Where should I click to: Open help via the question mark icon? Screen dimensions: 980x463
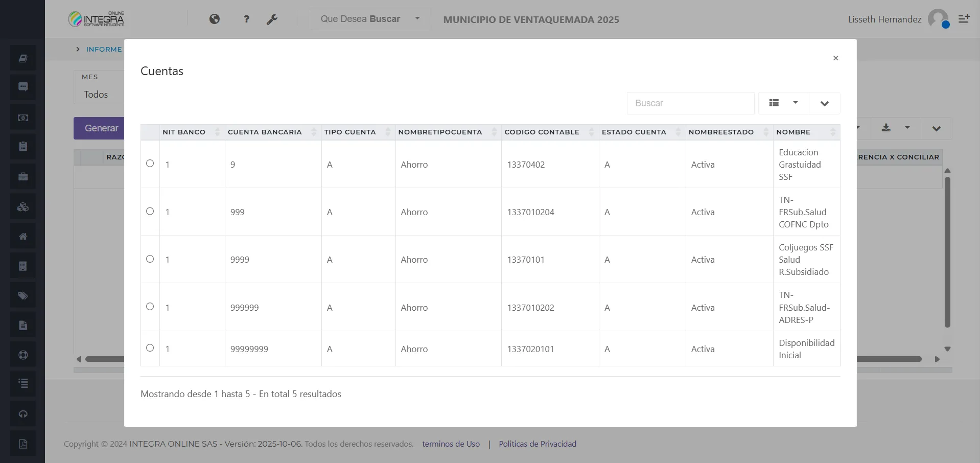click(x=247, y=19)
